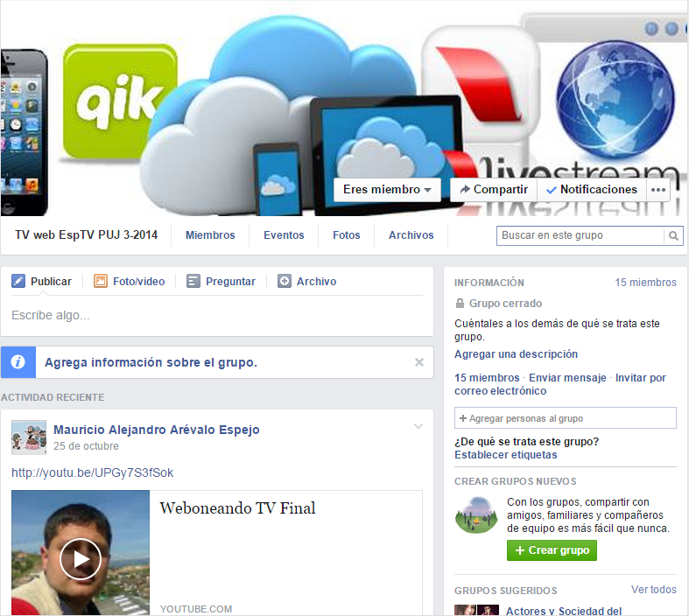689x616 pixels.
Task: Toggle the Notificaciones button
Action: tap(592, 190)
